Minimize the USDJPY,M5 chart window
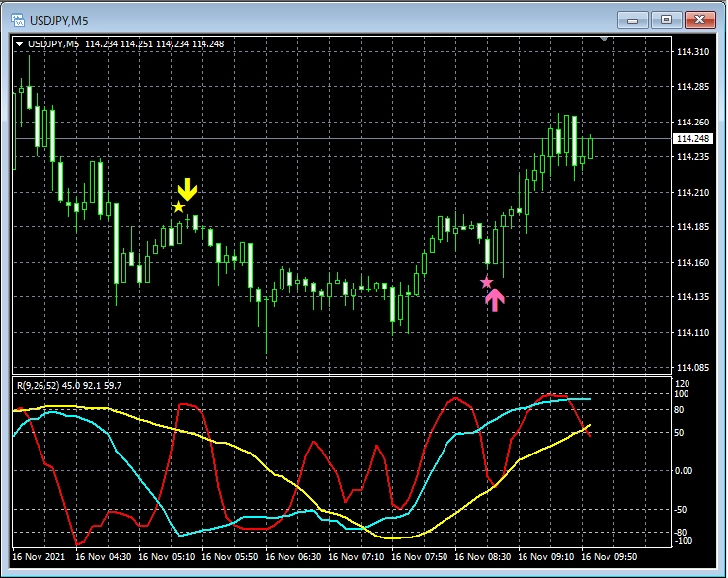Screen dimensions: 728x578 click(634, 20)
